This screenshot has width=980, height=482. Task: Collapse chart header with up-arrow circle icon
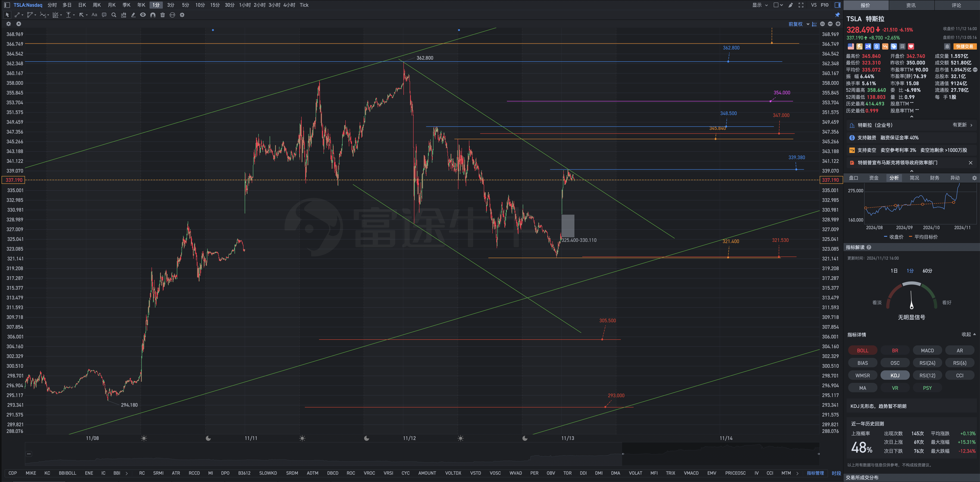pyautogui.click(x=19, y=24)
